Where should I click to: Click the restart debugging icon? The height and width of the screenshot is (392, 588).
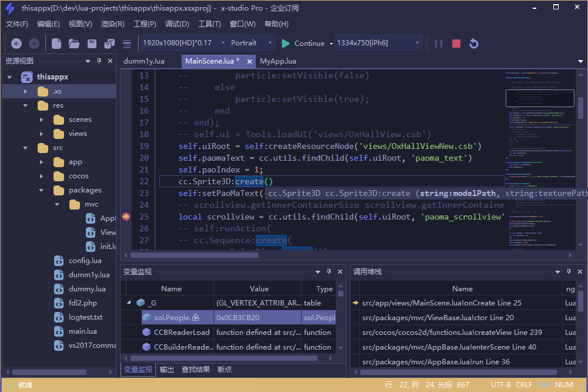click(x=474, y=44)
